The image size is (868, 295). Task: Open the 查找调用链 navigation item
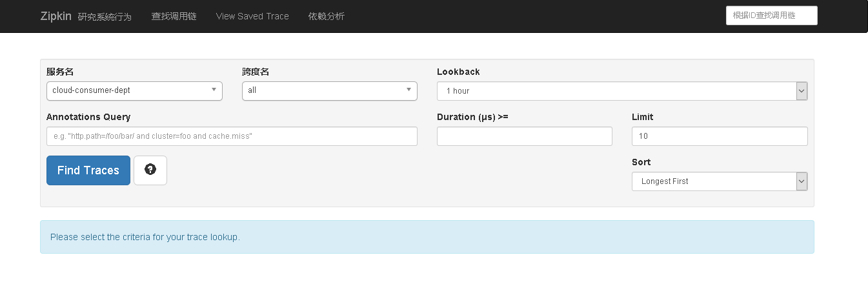pyautogui.click(x=174, y=16)
